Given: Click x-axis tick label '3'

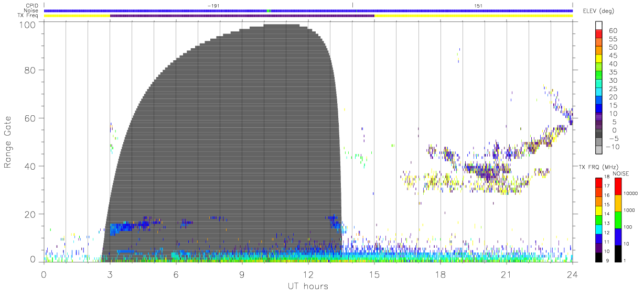Looking at the screenshot, I should click(110, 274).
